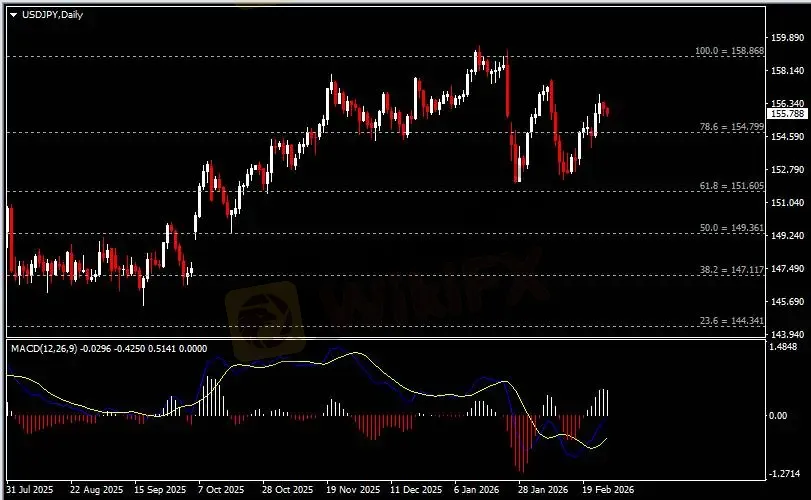Click the 31 Jul 2025 date label

coord(31,491)
